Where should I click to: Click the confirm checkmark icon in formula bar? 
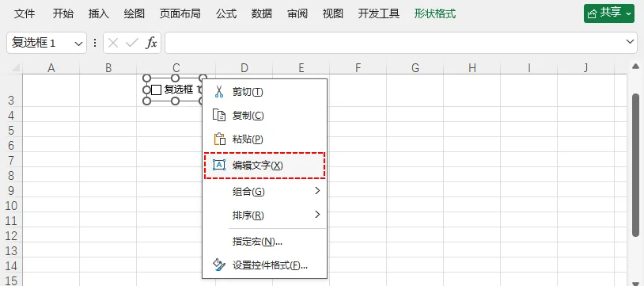(132, 43)
